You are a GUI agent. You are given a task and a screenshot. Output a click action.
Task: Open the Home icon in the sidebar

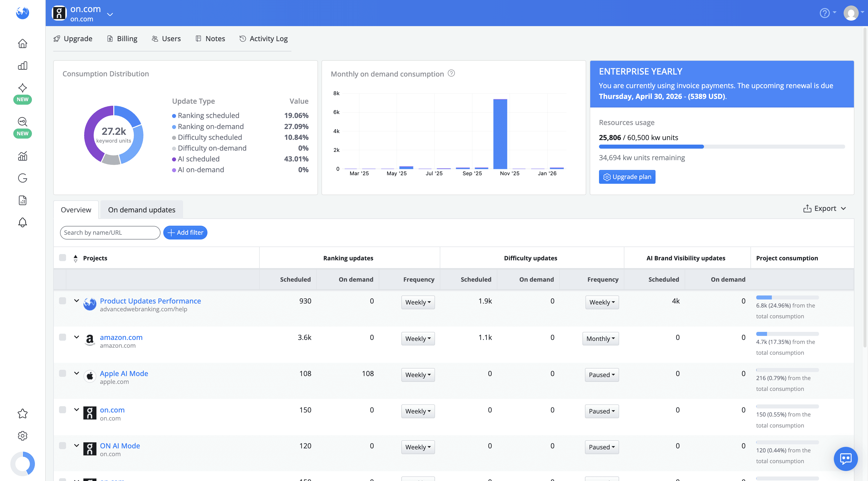[22, 43]
